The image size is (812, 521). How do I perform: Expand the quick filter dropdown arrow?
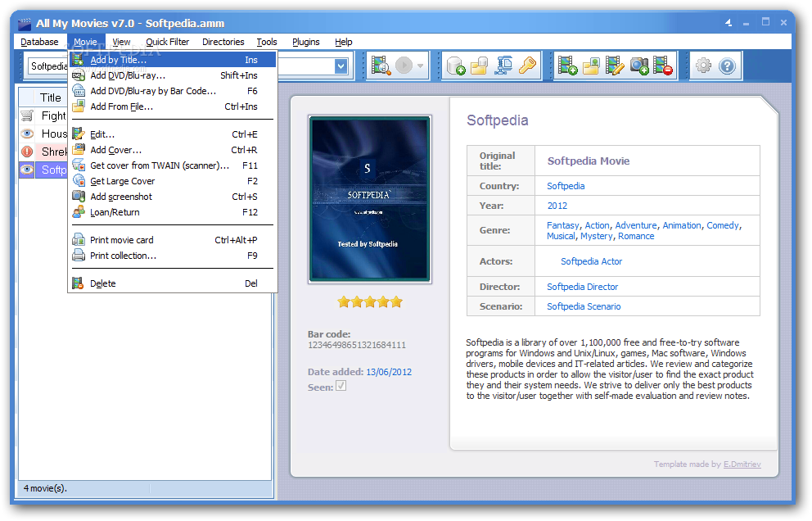click(341, 66)
